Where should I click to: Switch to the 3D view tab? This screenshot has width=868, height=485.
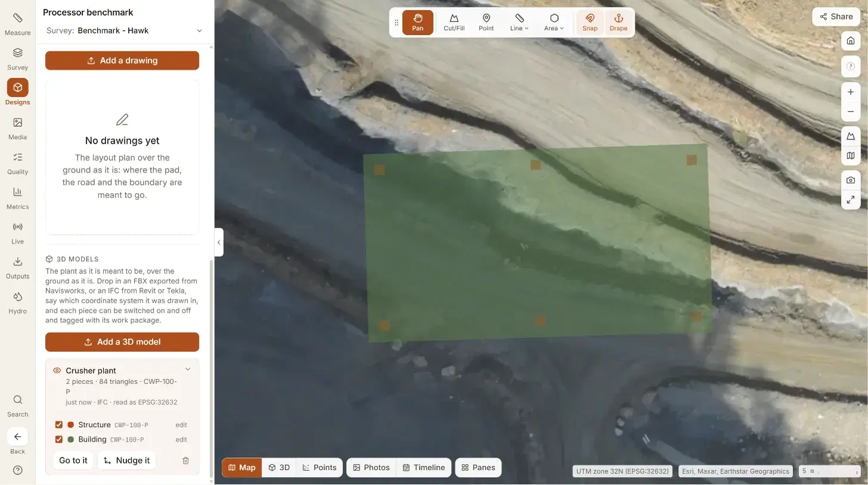coord(278,468)
